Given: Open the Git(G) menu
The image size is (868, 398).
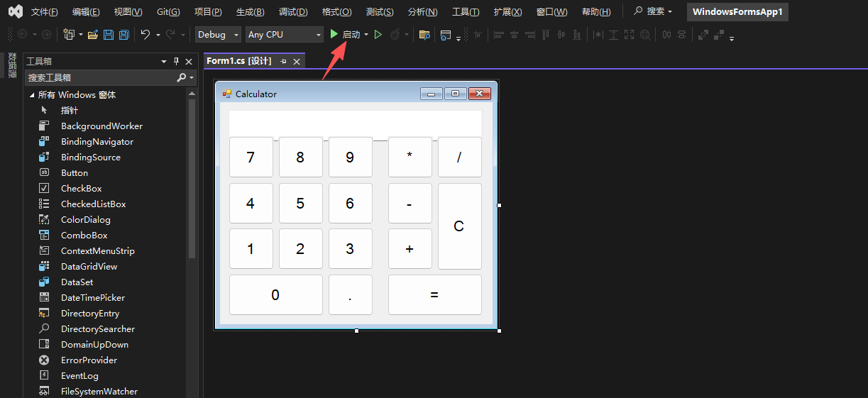Looking at the screenshot, I should click(168, 12).
